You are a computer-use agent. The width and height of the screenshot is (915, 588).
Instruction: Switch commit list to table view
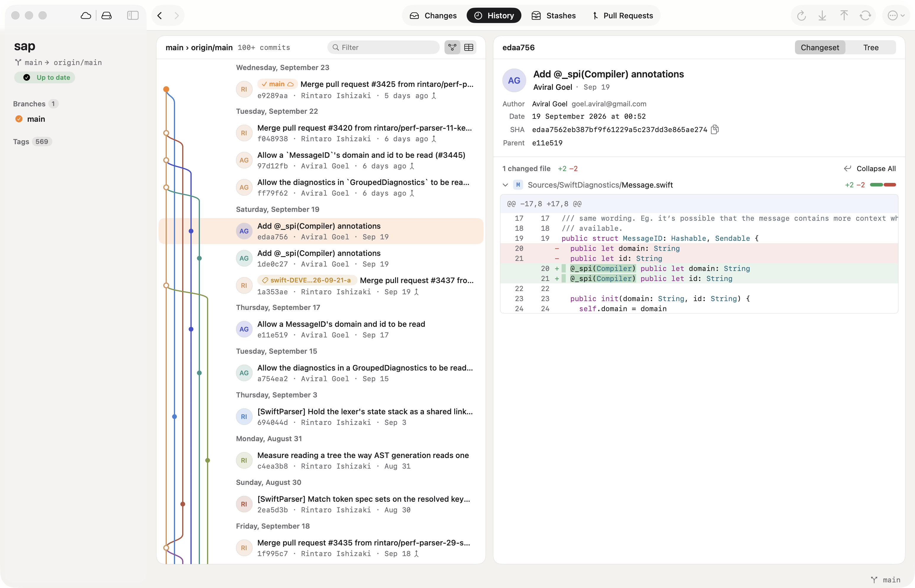468,47
